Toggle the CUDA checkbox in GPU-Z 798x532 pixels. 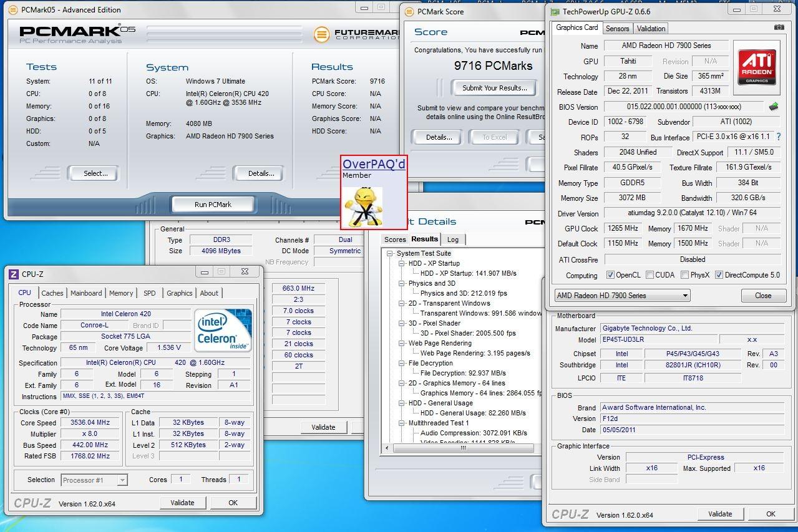(650, 275)
